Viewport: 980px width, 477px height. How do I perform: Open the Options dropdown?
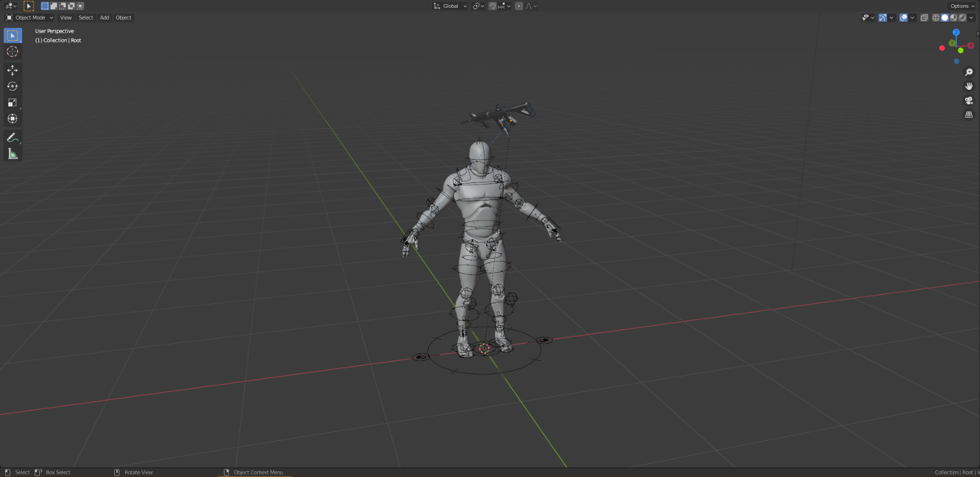(x=962, y=6)
